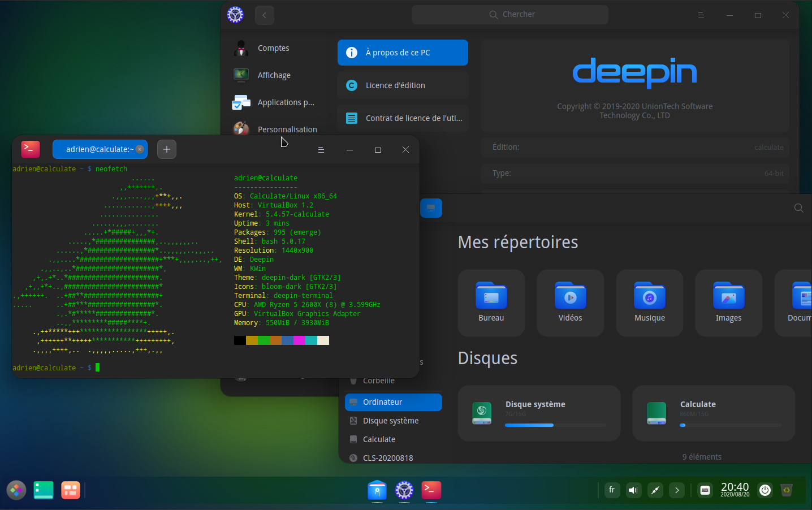The width and height of the screenshot is (812, 510).
Task: Click the Control Center gear icon in the title bar
Action: click(235, 15)
